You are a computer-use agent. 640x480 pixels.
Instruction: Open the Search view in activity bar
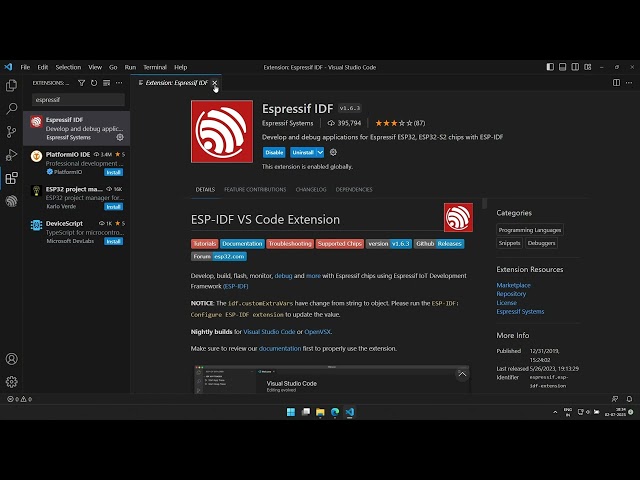point(11,109)
